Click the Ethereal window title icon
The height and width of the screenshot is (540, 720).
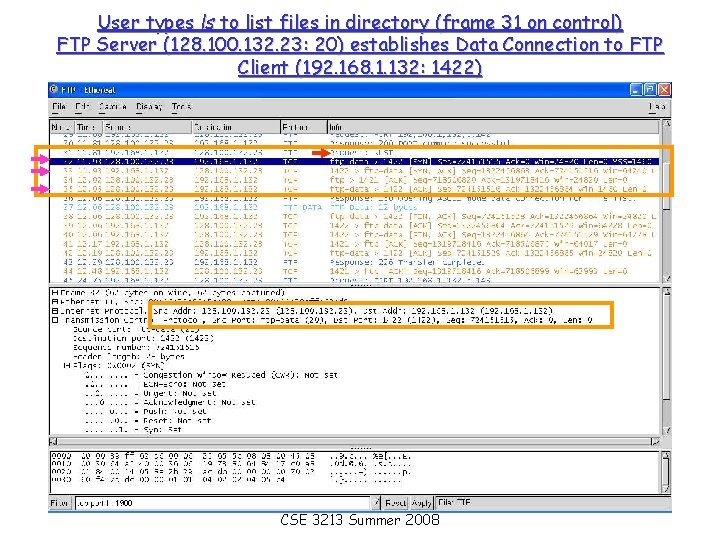(54, 90)
